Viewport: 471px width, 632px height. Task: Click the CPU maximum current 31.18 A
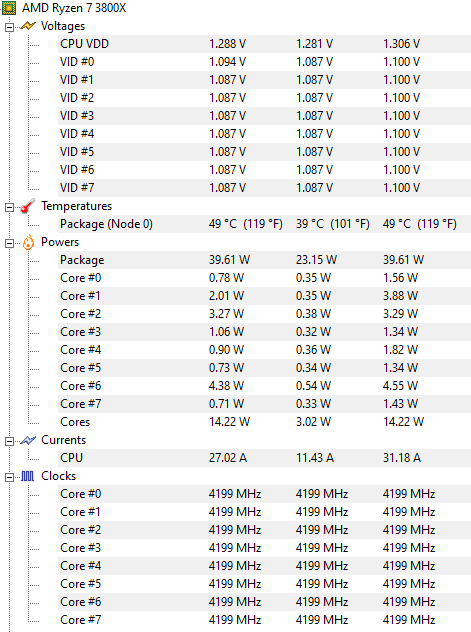coord(402,458)
